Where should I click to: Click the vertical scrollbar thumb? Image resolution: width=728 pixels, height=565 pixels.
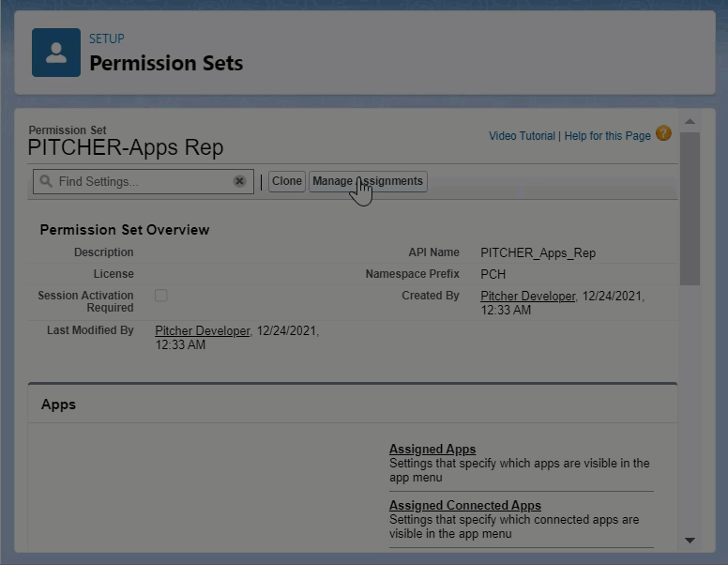[x=690, y=206]
